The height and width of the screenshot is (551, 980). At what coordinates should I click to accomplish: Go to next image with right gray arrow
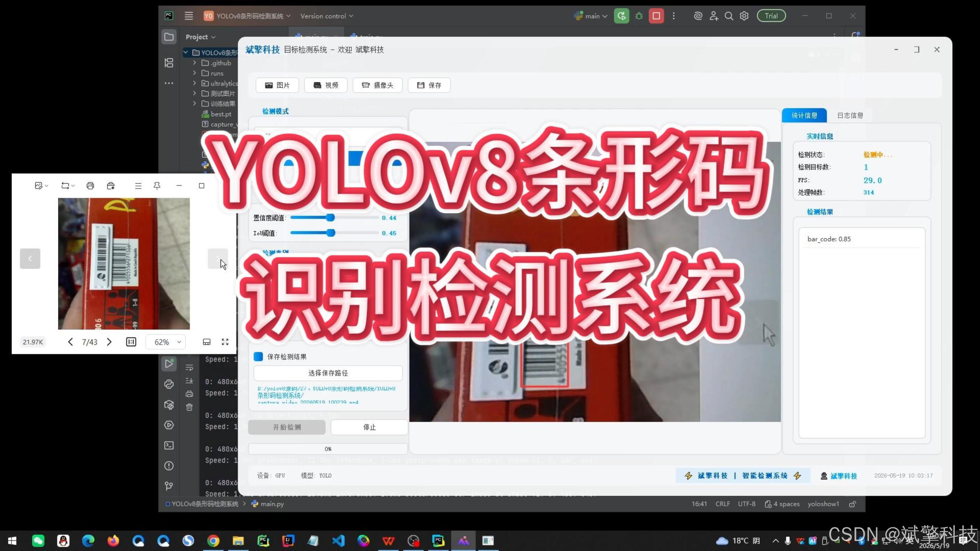coord(217,259)
